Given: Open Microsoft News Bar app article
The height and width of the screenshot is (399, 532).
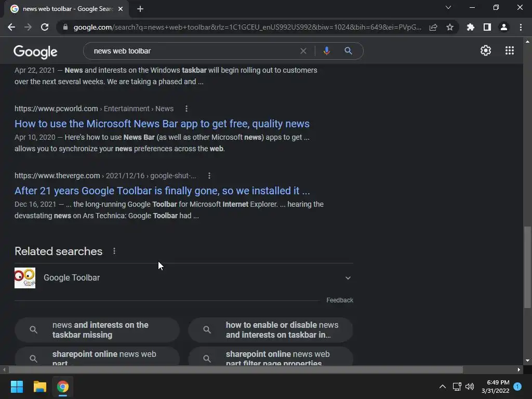Looking at the screenshot, I should coord(162,124).
